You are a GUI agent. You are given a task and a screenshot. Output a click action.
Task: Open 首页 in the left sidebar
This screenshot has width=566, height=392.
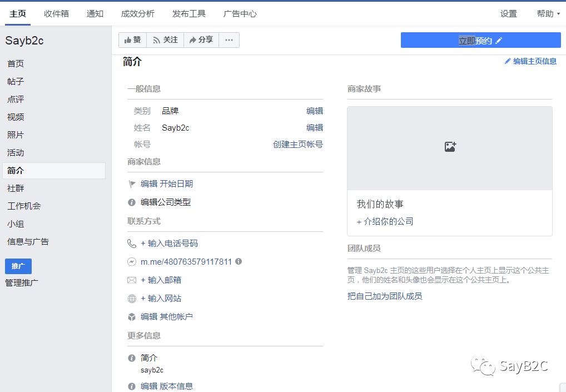[x=16, y=63]
